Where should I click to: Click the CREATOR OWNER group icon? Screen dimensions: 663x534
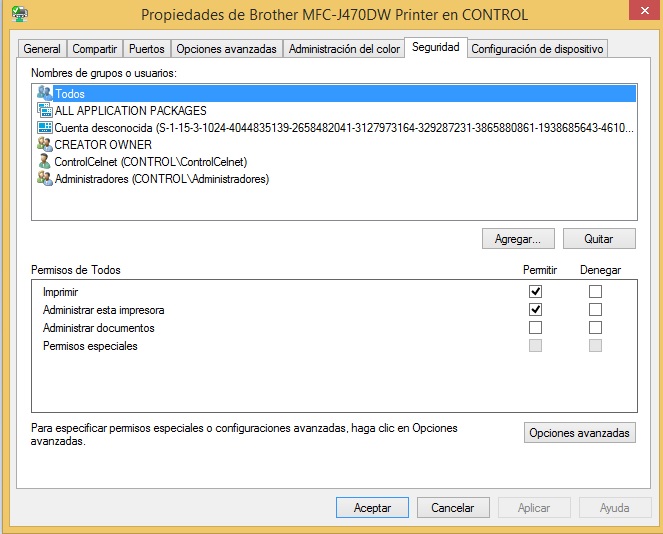pyautogui.click(x=44, y=145)
